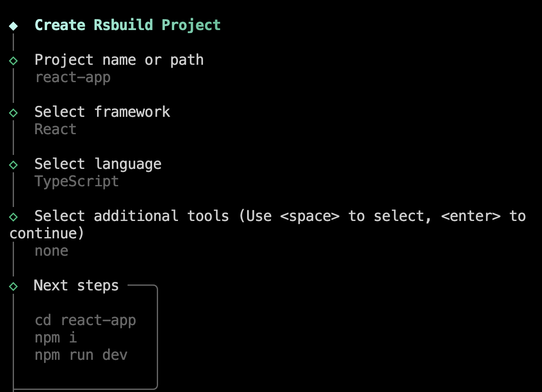Screen dimensions: 542x392
Task: Click the Next steps box title
Action: coord(76,286)
